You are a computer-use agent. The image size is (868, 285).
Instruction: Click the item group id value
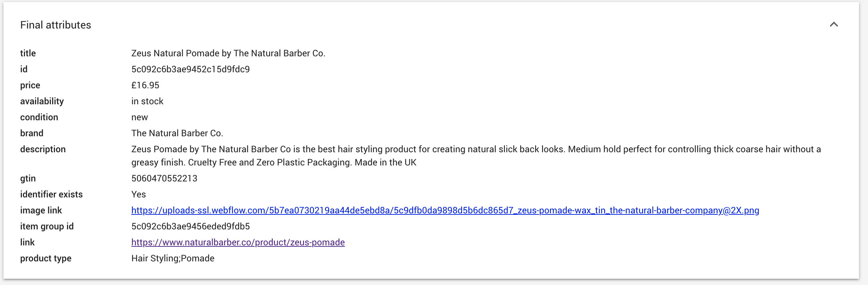click(x=190, y=226)
